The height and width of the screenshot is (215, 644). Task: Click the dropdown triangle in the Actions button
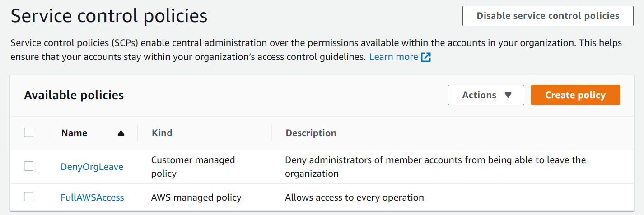point(508,95)
